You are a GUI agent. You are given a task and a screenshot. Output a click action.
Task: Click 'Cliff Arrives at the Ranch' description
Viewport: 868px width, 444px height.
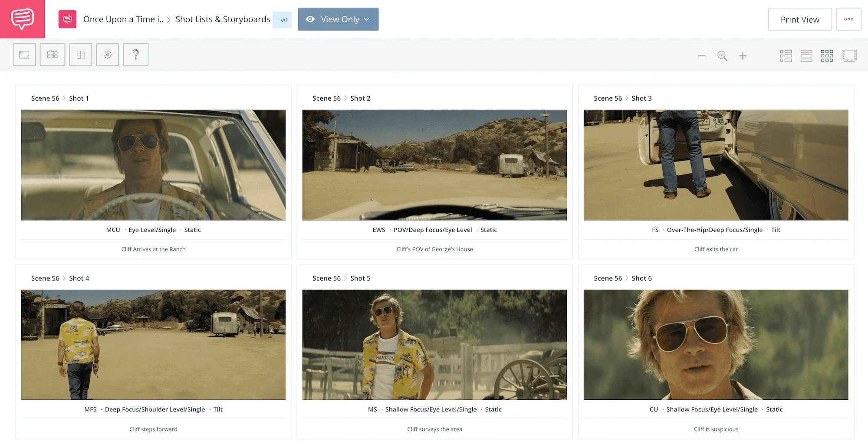point(153,249)
